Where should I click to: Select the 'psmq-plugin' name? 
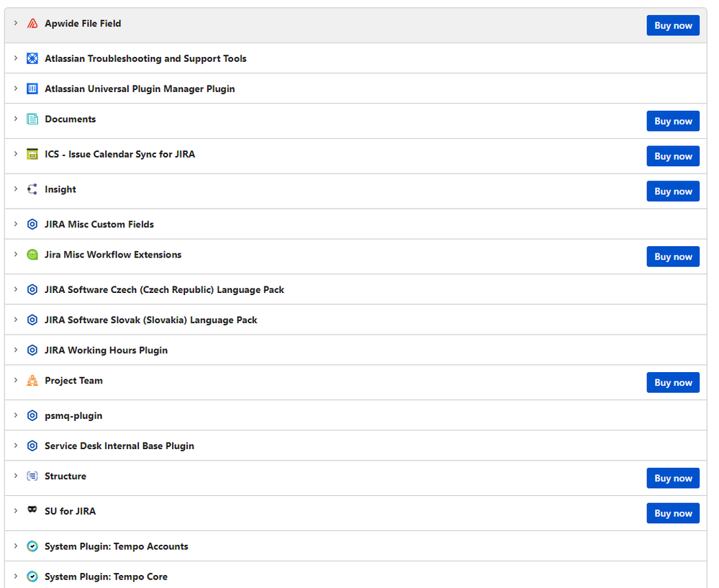[x=73, y=416]
